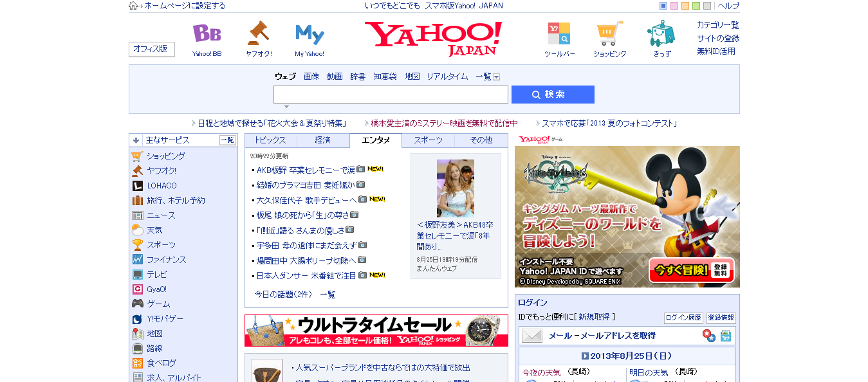Collapse the 主なサービス arrow toggle
Viewport: 868px width, 382px height.
click(136, 140)
